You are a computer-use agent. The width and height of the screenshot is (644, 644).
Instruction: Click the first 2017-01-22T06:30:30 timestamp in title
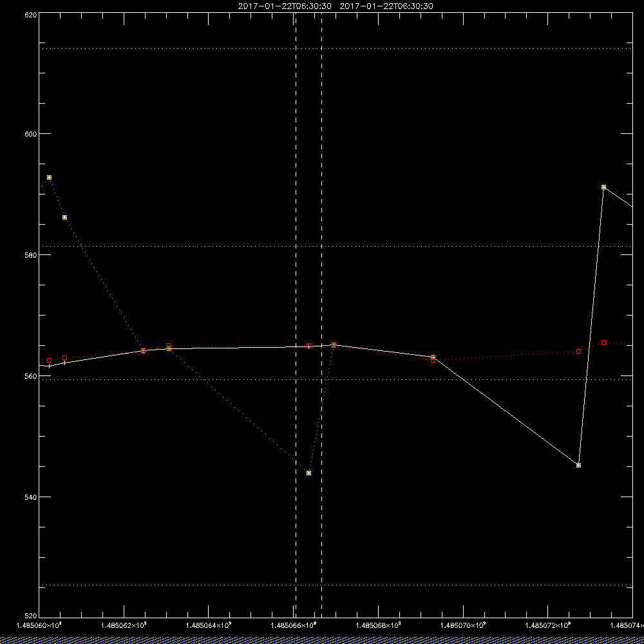tap(285, 6)
